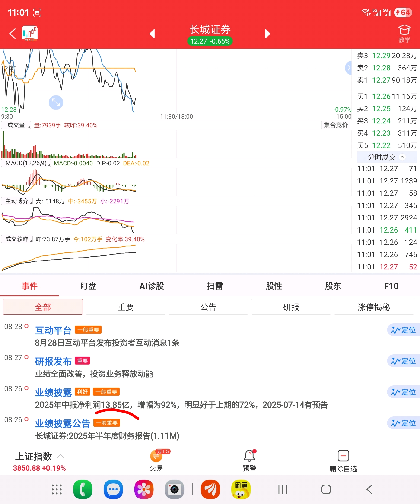Switch to the AI诊股 tab
Viewport: 420px width, 504px height.
coord(152,286)
